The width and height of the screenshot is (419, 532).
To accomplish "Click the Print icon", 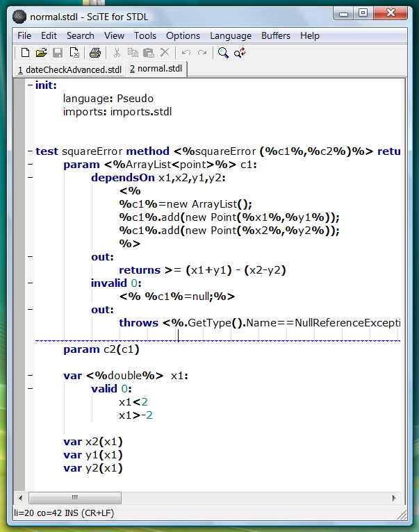I will (95, 53).
